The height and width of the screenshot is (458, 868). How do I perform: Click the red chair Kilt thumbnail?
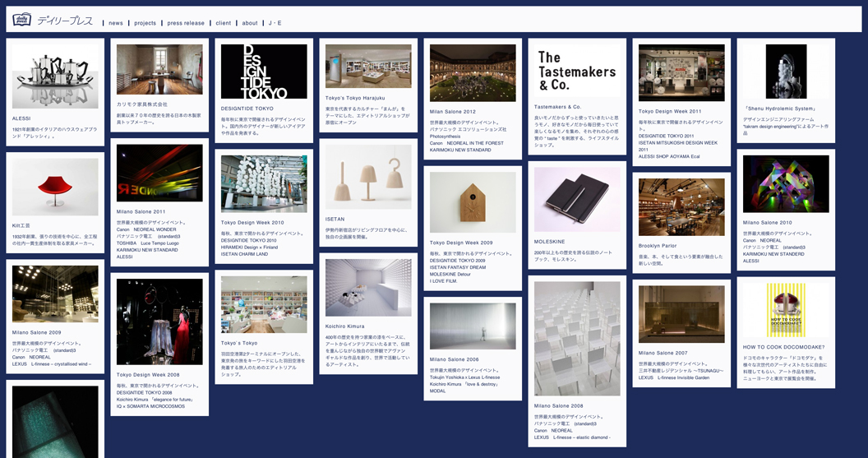pyautogui.click(x=55, y=187)
